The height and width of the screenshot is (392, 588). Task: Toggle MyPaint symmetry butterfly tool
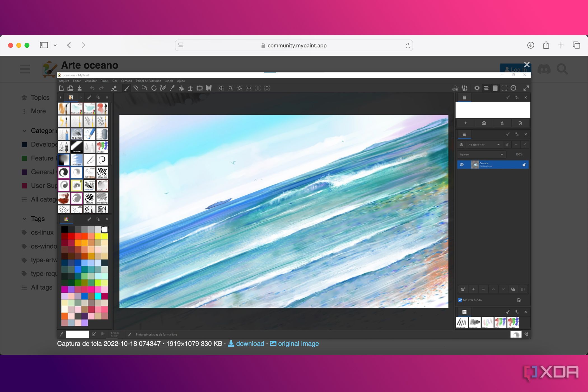[x=209, y=88]
